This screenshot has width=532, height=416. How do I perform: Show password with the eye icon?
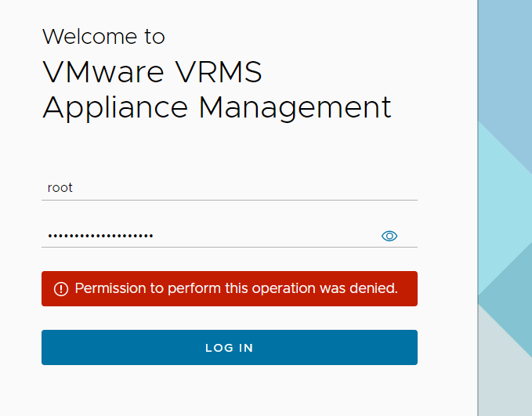pyautogui.click(x=389, y=236)
